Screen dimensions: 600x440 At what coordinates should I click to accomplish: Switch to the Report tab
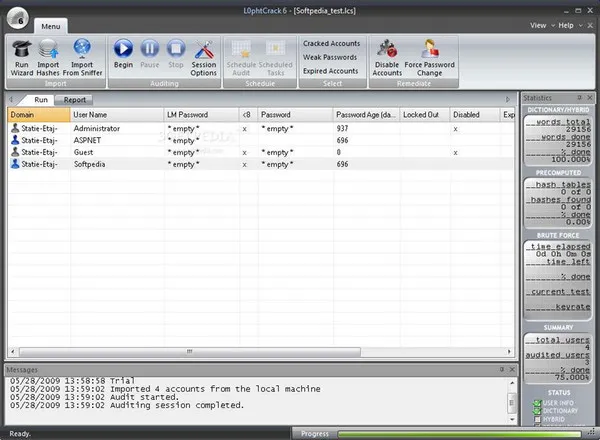click(74, 100)
